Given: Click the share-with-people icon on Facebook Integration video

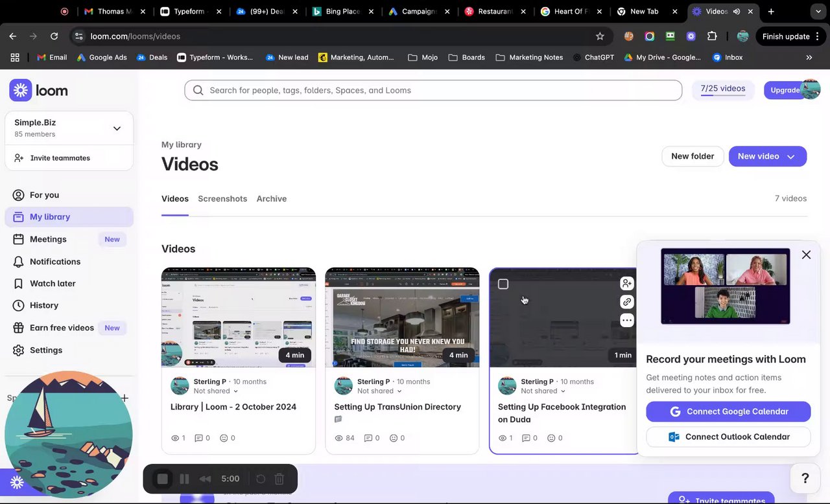Looking at the screenshot, I should (x=626, y=283).
